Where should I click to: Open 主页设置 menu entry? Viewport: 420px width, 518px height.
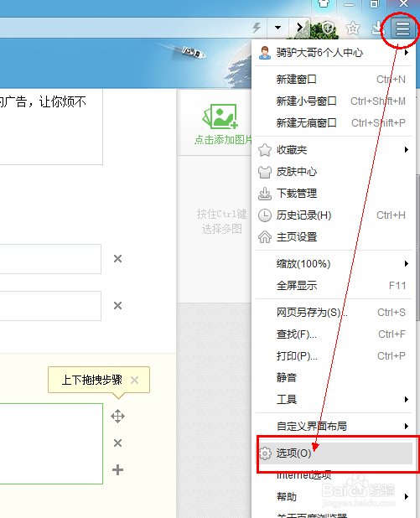(334, 237)
